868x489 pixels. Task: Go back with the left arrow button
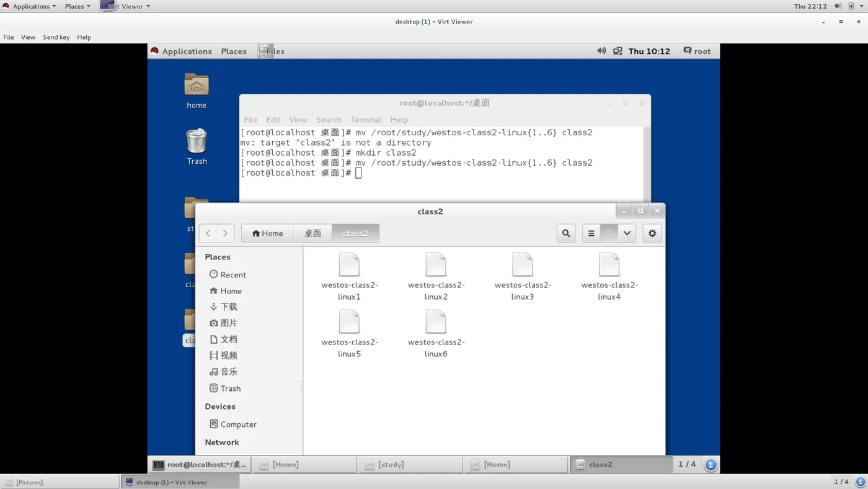tap(208, 233)
